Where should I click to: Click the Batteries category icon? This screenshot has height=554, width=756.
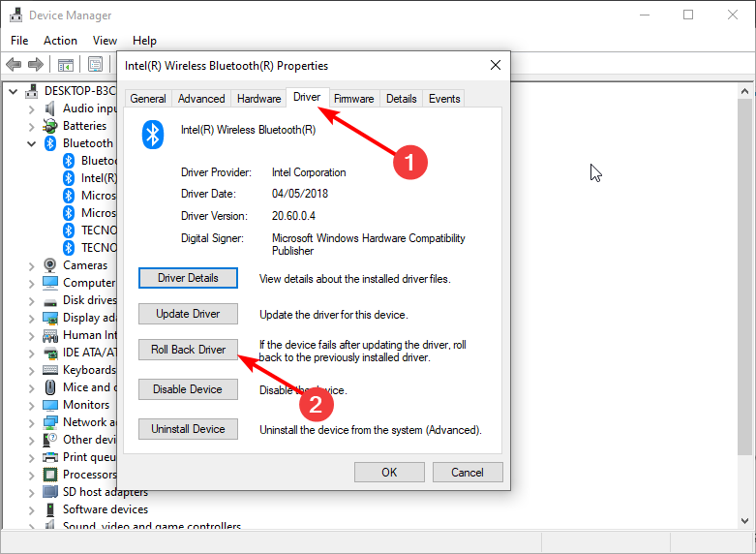[49, 126]
